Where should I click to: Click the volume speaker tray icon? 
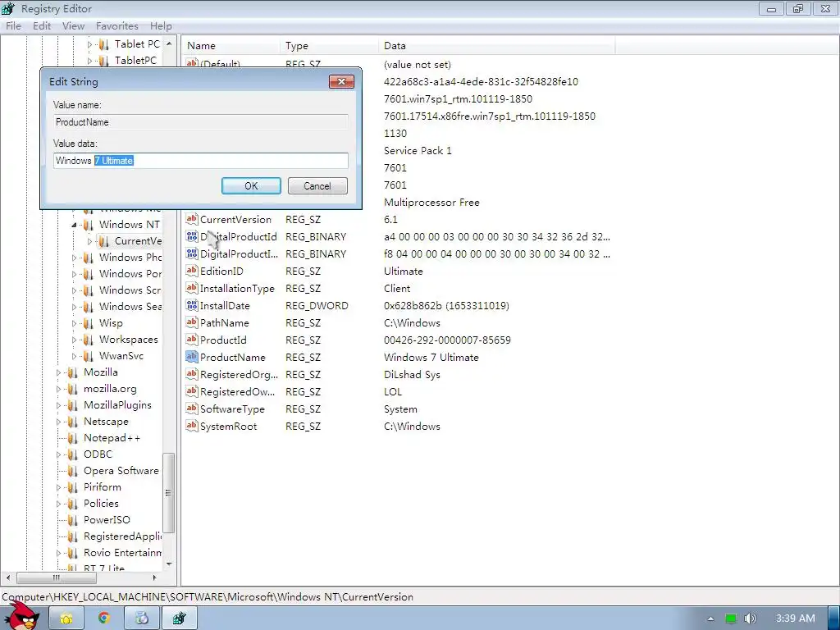point(751,619)
